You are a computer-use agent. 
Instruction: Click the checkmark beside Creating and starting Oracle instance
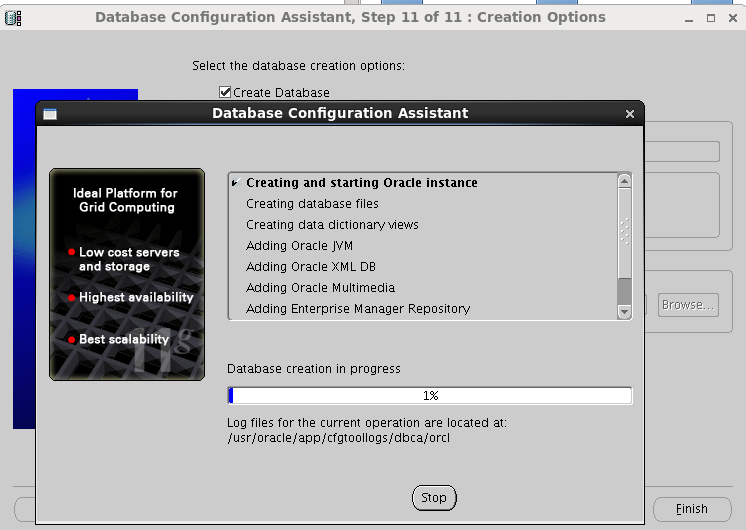[236, 183]
